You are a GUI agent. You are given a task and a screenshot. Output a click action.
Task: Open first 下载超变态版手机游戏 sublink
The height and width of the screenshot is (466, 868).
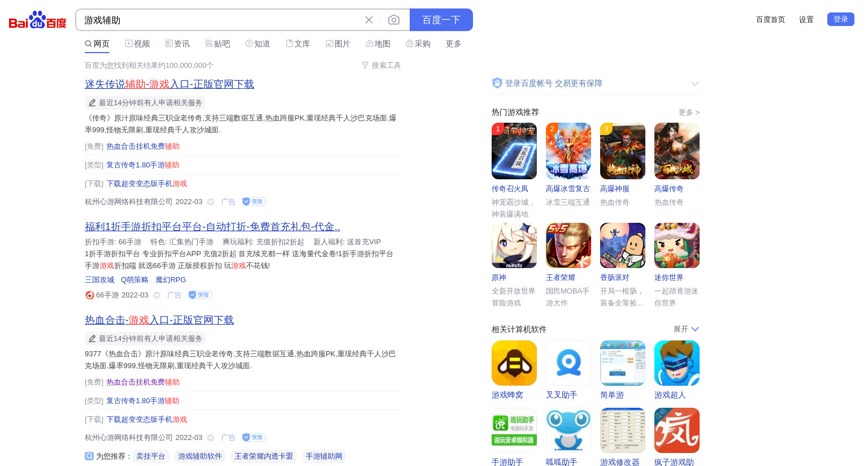tap(146, 184)
